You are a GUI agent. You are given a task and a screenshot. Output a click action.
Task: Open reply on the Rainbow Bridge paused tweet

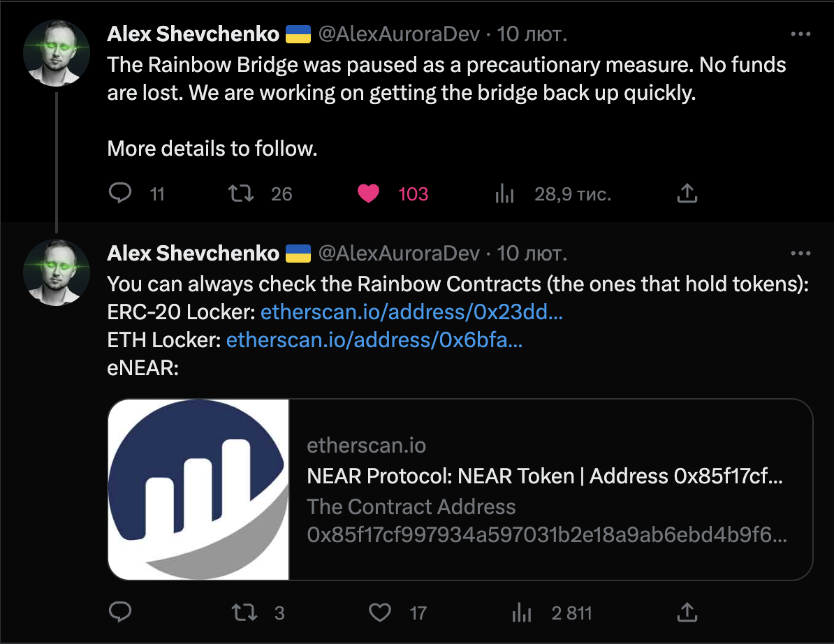(120, 193)
